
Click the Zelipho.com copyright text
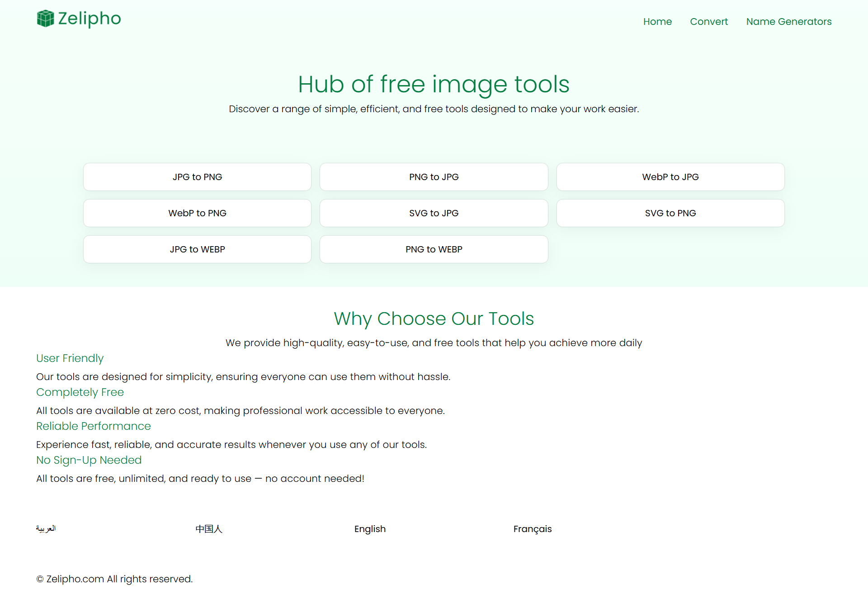(x=114, y=579)
